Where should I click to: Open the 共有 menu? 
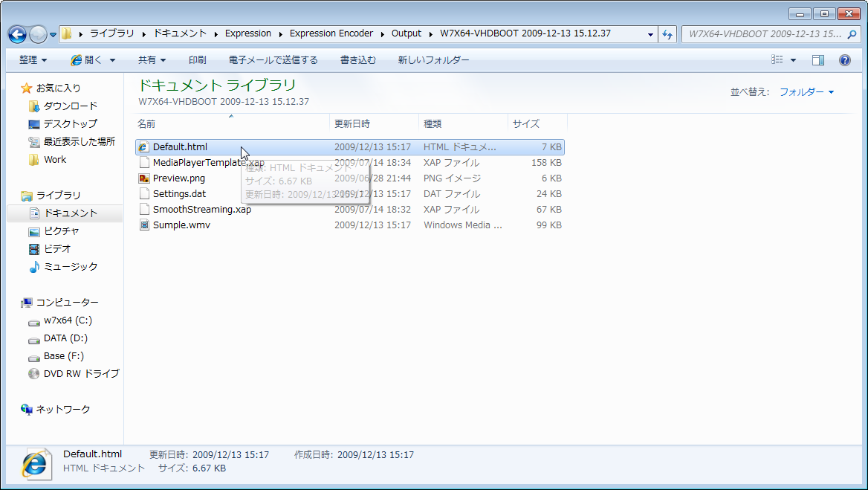pyautogui.click(x=152, y=59)
